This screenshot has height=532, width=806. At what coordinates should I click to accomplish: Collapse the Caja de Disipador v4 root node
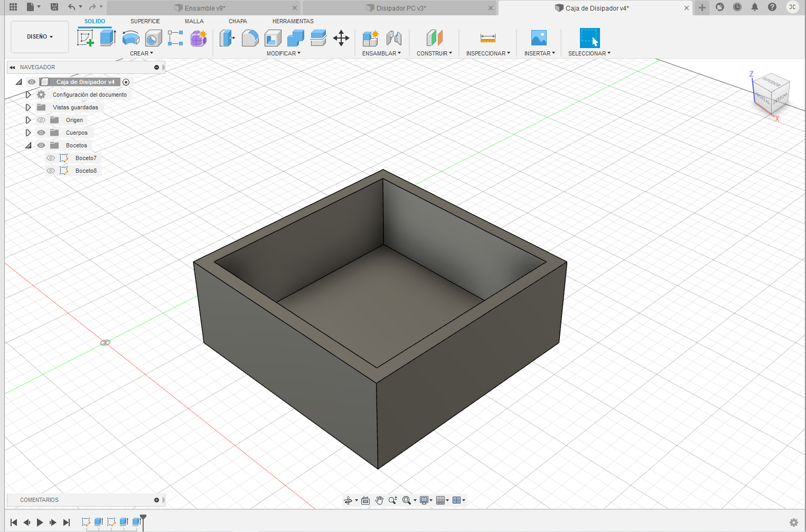click(x=19, y=82)
